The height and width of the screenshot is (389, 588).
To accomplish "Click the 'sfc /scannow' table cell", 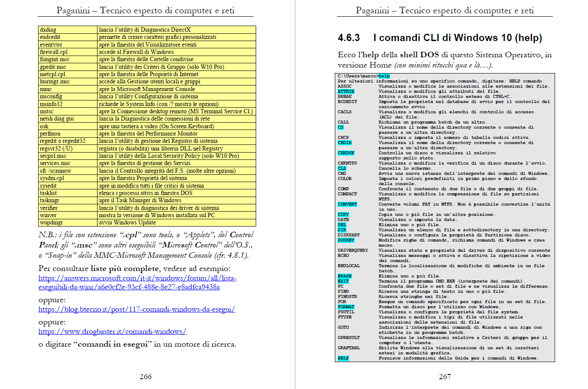I will point(68,171).
